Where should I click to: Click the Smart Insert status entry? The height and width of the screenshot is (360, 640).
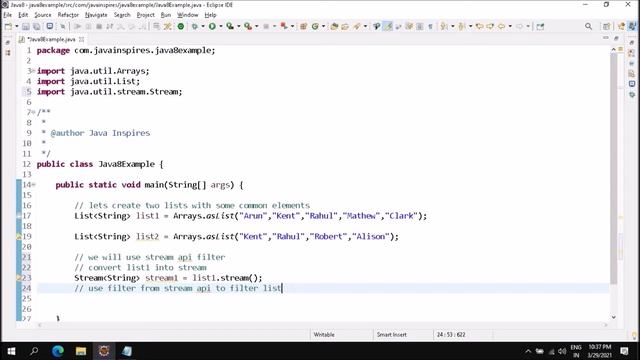point(391,335)
